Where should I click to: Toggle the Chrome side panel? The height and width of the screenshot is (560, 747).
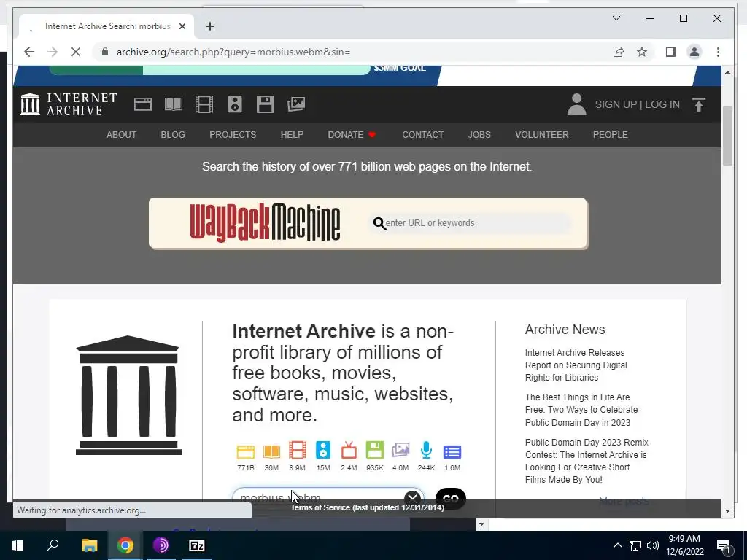pos(671,52)
